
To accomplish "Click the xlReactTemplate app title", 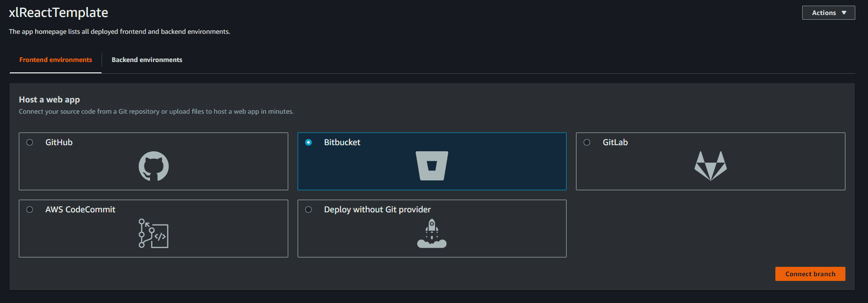I will coord(57,13).
